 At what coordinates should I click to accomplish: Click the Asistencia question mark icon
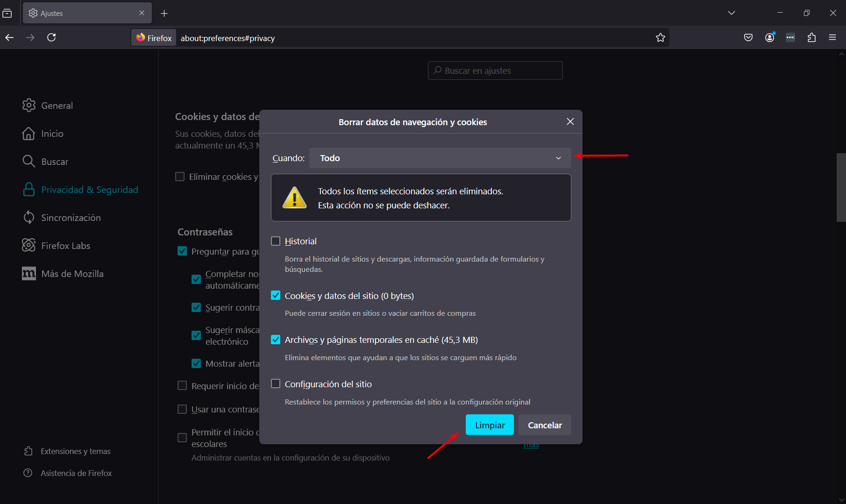28,473
